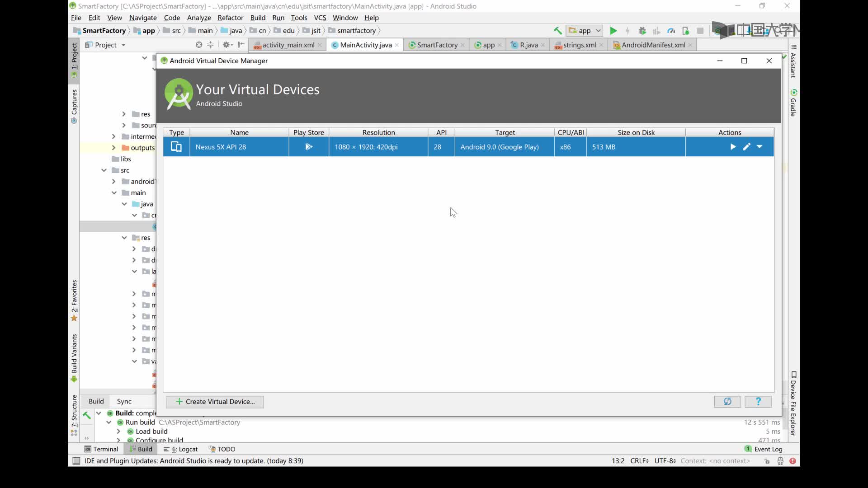The width and height of the screenshot is (868, 488).
Task: Open the 6: Logcat tool window
Action: (180, 449)
